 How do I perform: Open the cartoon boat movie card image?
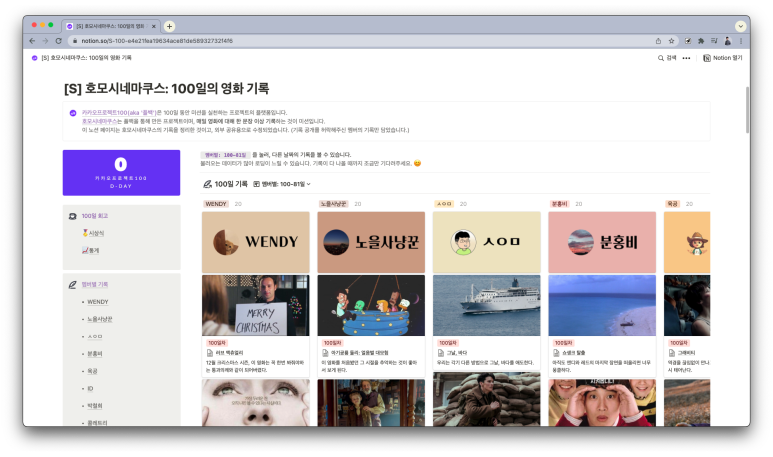[371, 305]
